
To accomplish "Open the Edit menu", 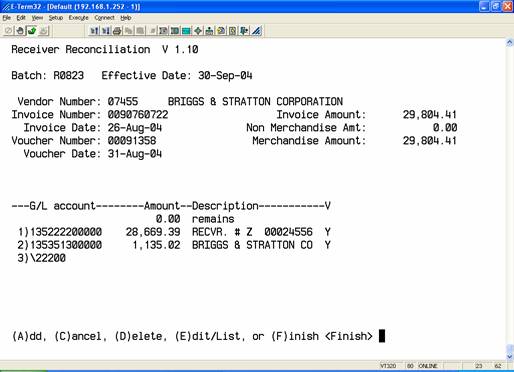I will pyautogui.click(x=21, y=18).
